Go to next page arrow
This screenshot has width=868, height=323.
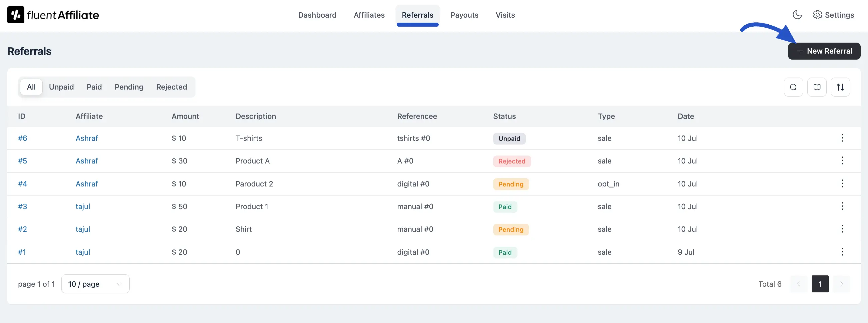coord(841,284)
